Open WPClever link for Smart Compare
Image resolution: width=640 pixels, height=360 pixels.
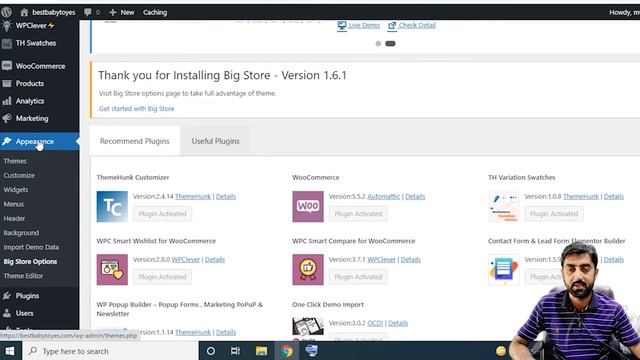pos(382,260)
